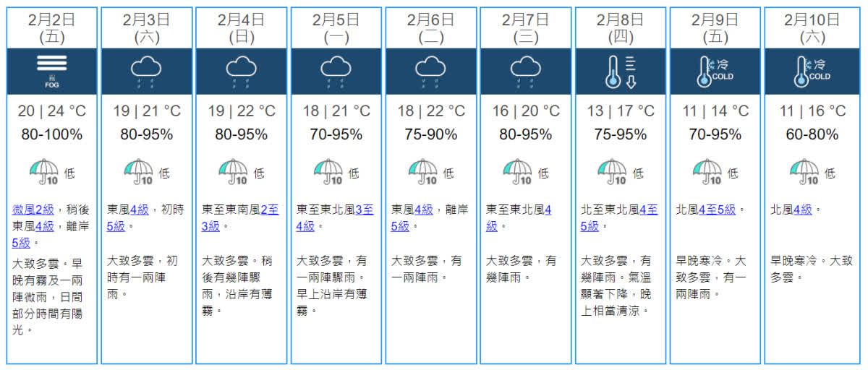Viewport: 868px width, 375px height.
Task: Click the cold thermometer icon for February 10
Action: (x=812, y=71)
